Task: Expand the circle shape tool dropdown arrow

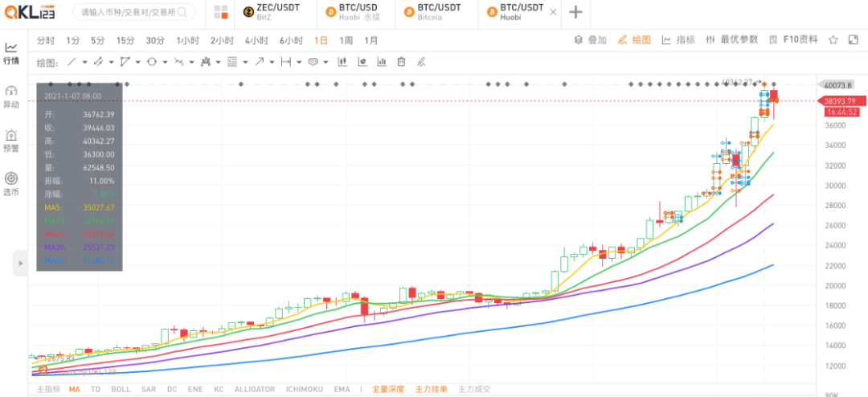Action: 164,62
